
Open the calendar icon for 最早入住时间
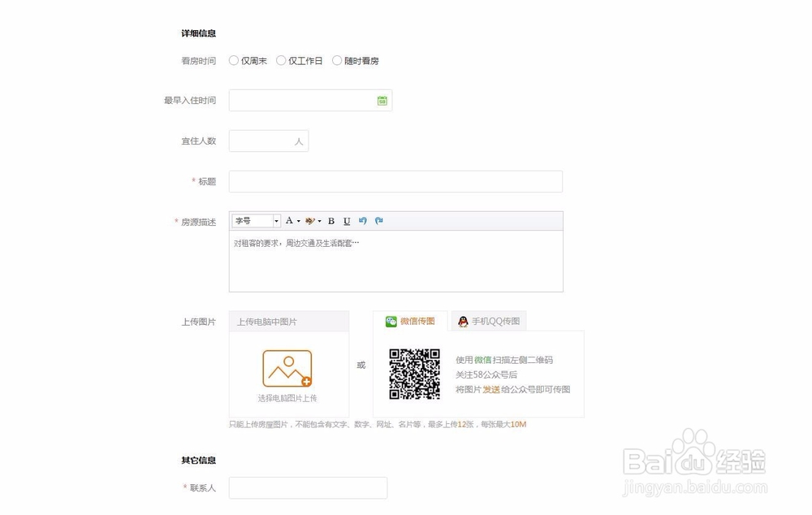tap(382, 100)
